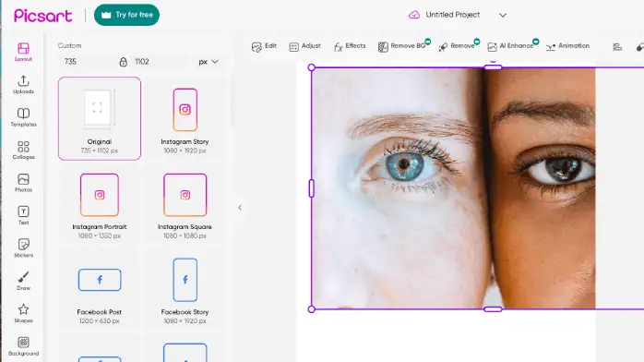
Task: Open the Adjust tool in top toolbar
Action: coord(304,46)
